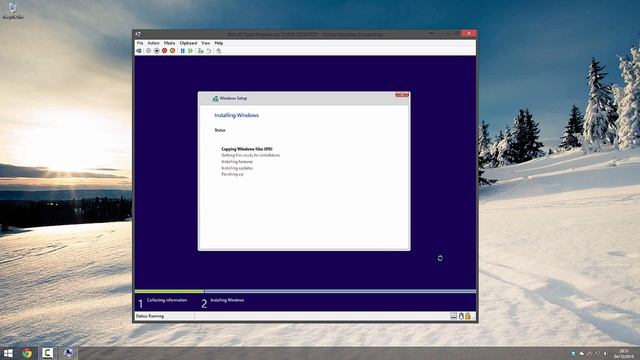This screenshot has height=360, width=640.
Task: Click the padlock icon in VM status bar
Action: pos(468,316)
